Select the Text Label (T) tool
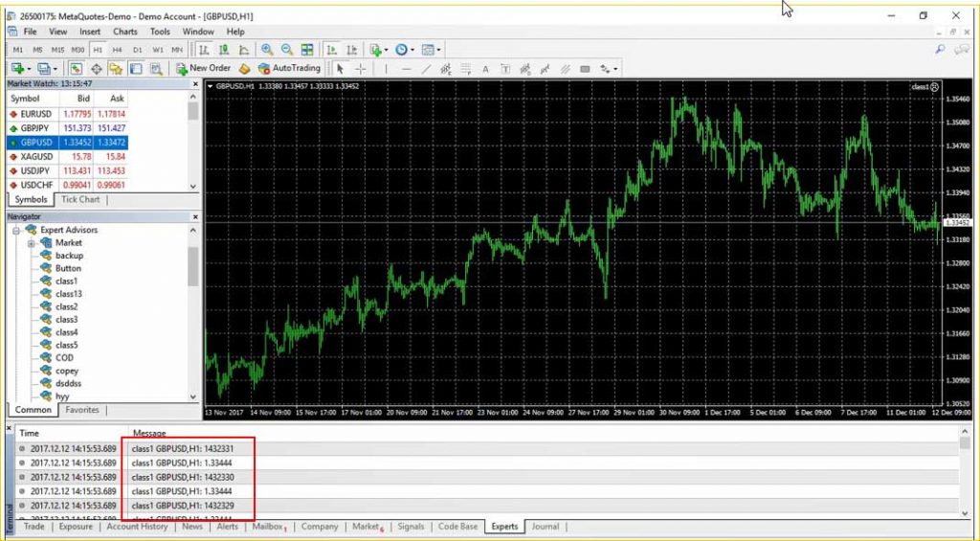 [x=505, y=69]
